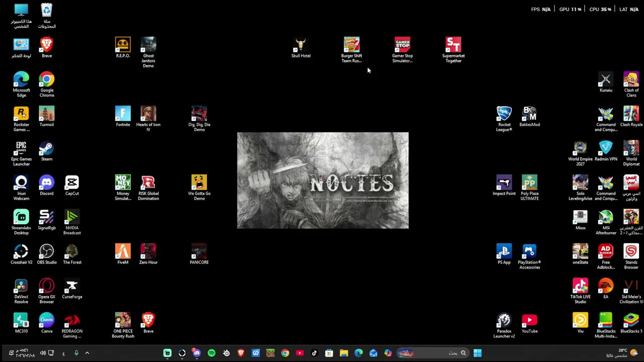Click the NOCTES wallpaper image

tap(323, 180)
